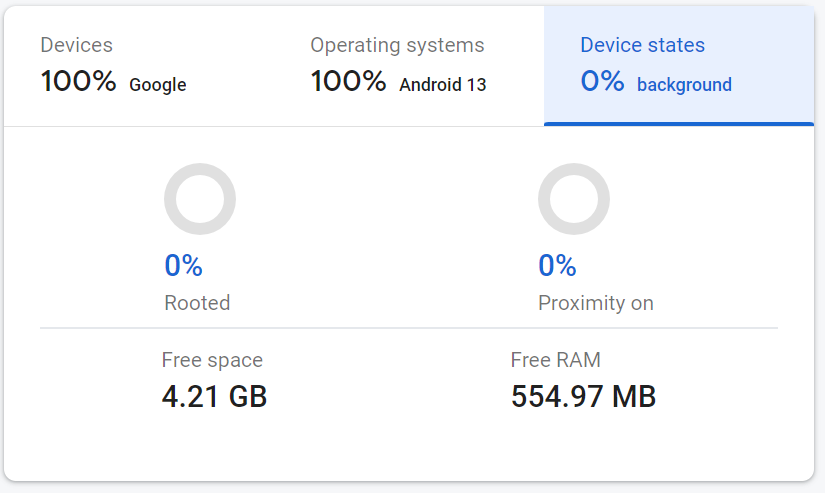The height and width of the screenshot is (493, 825).
Task: Click the Free RAM label
Action: 555,360
